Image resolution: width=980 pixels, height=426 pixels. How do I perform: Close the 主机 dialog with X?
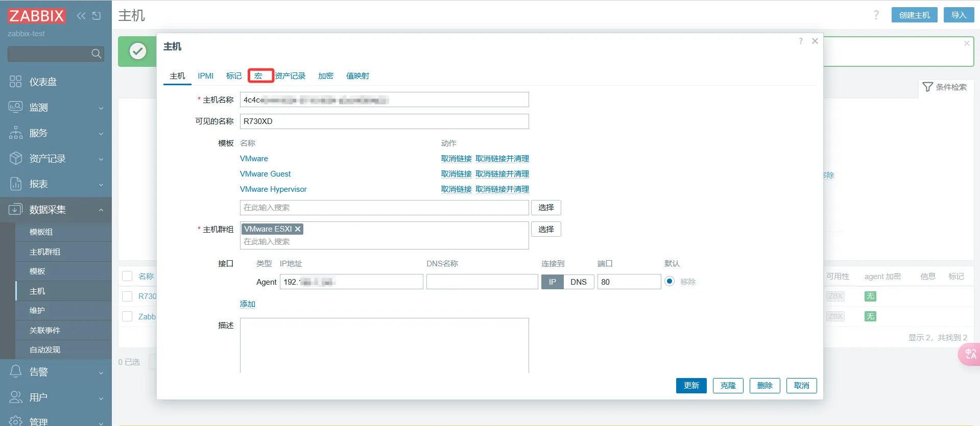point(815,41)
